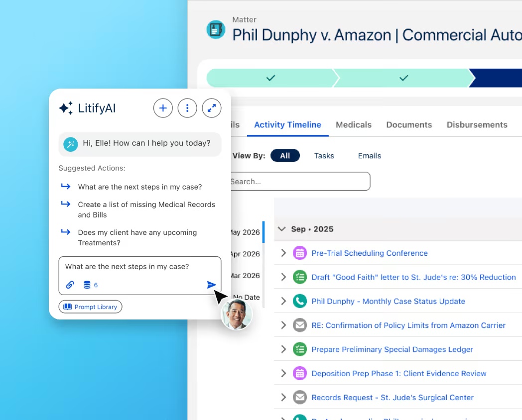
Task: Expand Draft Good Faith letter row
Action: (x=283, y=277)
